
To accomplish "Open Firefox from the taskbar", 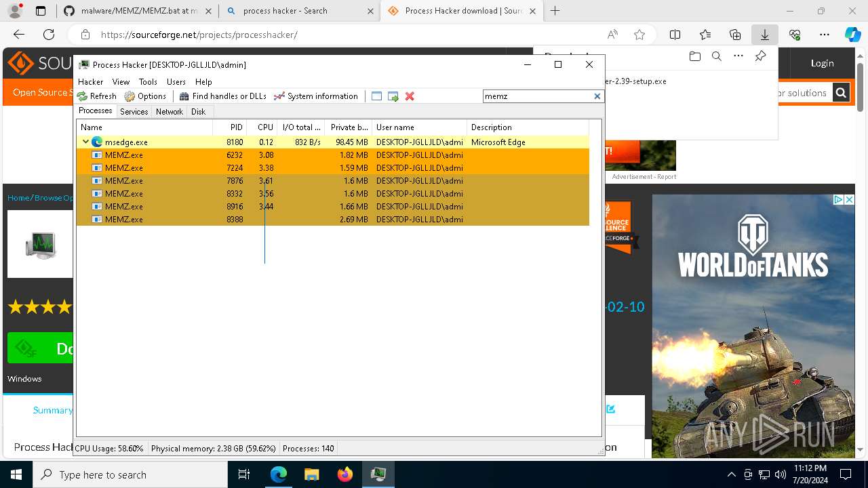I will click(345, 474).
